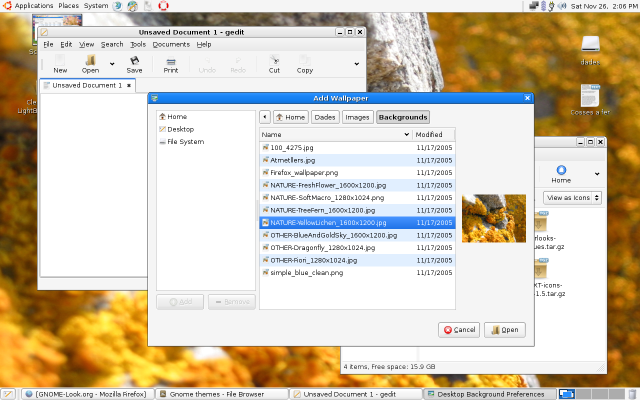Click the Modified column header
Image resolution: width=640 pixels, height=400 pixels.
[x=433, y=134]
